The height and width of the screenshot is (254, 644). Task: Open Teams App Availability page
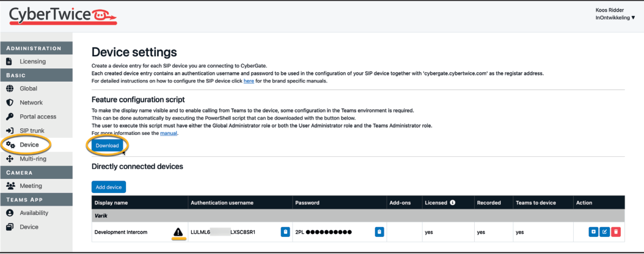coord(34,213)
